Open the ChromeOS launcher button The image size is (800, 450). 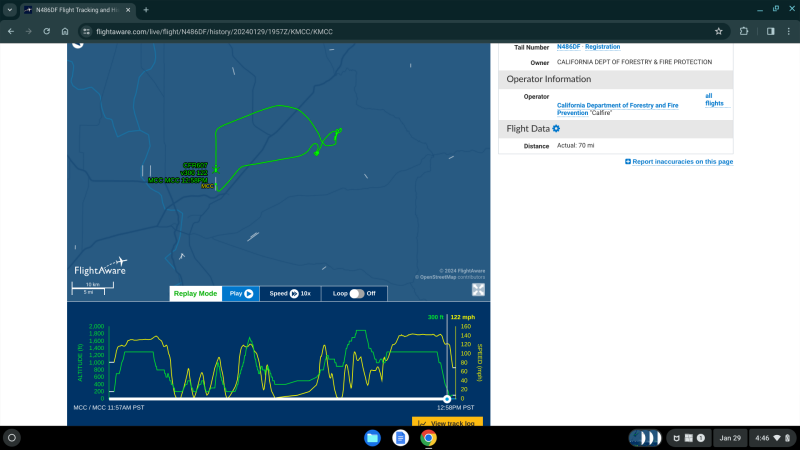pyautogui.click(x=12, y=438)
